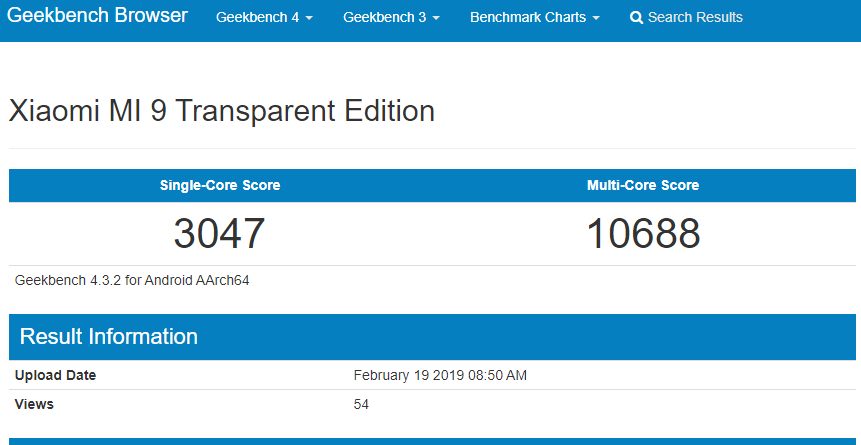Open the Geekbench Browser home link
The height and width of the screenshot is (445, 861).
(x=98, y=16)
